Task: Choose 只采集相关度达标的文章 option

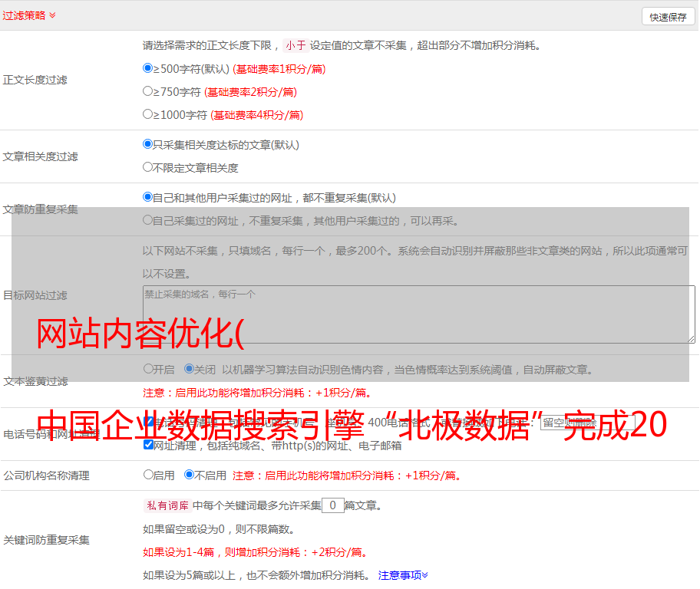Action: click(x=148, y=144)
